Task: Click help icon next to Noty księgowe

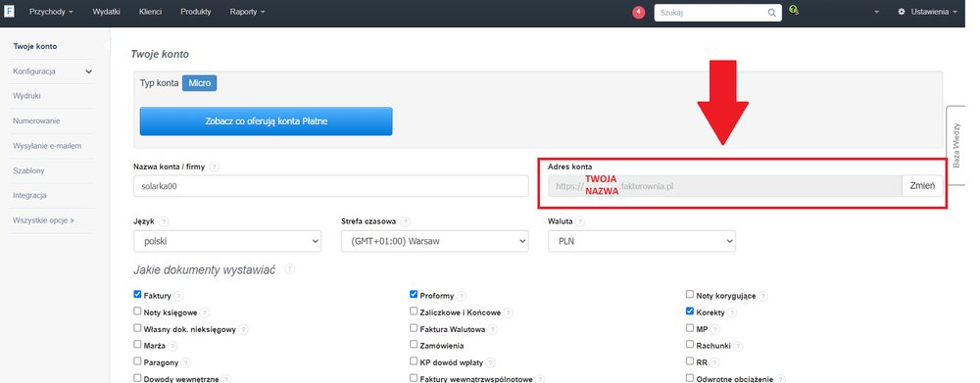Action: coord(205,312)
